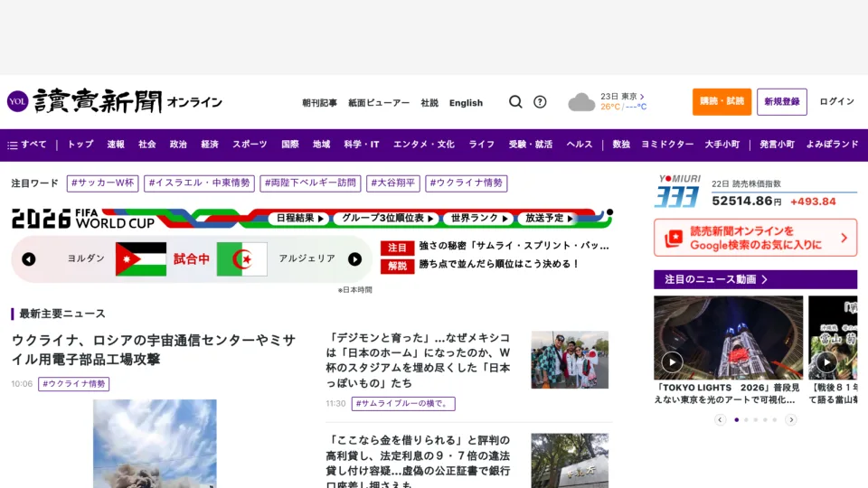Open the スポーツ nav item
The width and height of the screenshot is (868, 488).
250,145
